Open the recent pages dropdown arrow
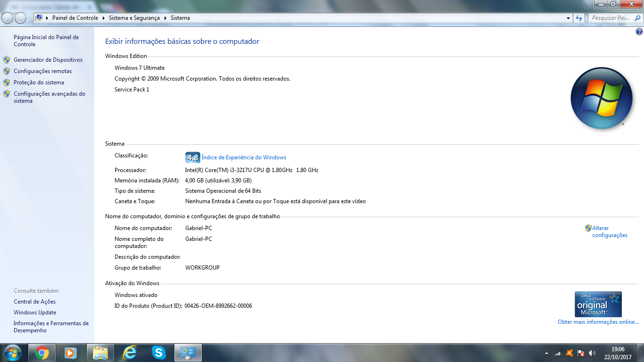This screenshot has width=644, height=362. 30,18
